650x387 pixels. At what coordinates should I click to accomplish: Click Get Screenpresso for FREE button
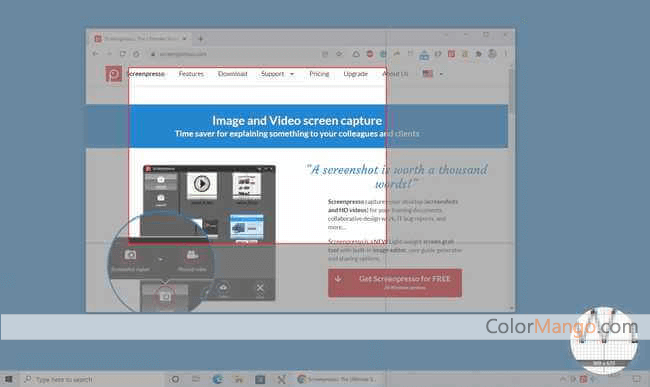(395, 283)
